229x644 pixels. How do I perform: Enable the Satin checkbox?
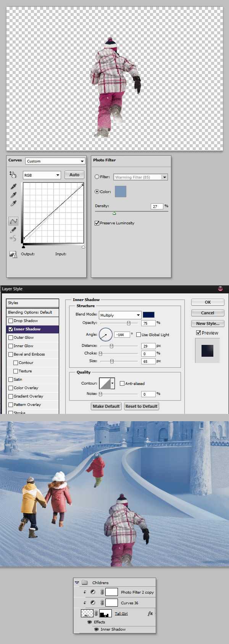click(11, 380)
